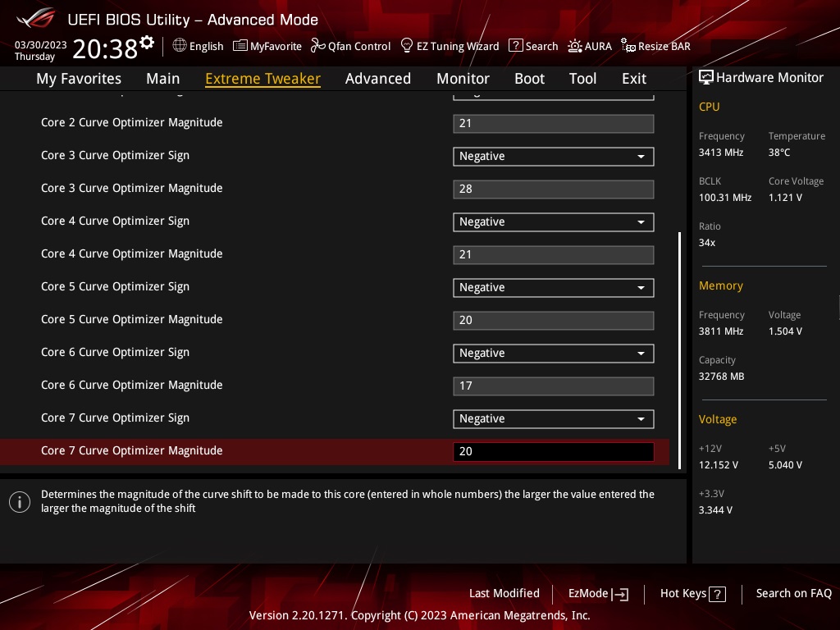
Task: Click memory frequency value 3811 MHz
Action: (720, 331)
